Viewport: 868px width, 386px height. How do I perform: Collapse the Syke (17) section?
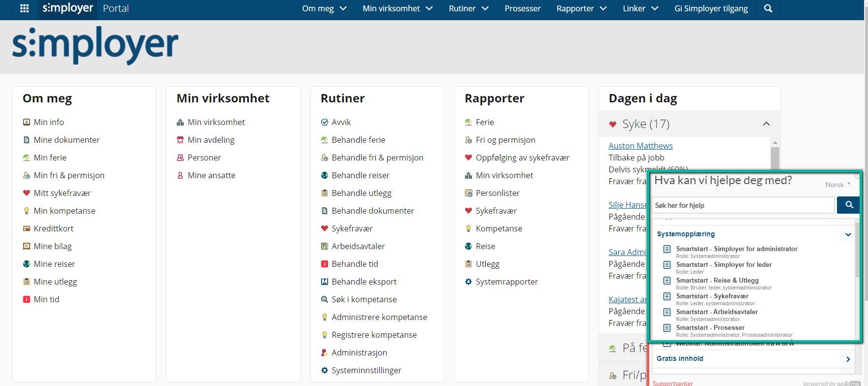coord(766,124)
